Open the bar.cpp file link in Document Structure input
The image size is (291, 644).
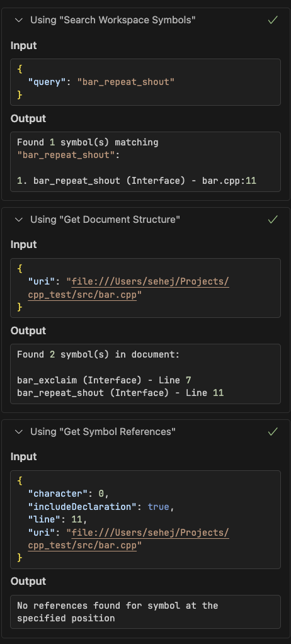128,288
